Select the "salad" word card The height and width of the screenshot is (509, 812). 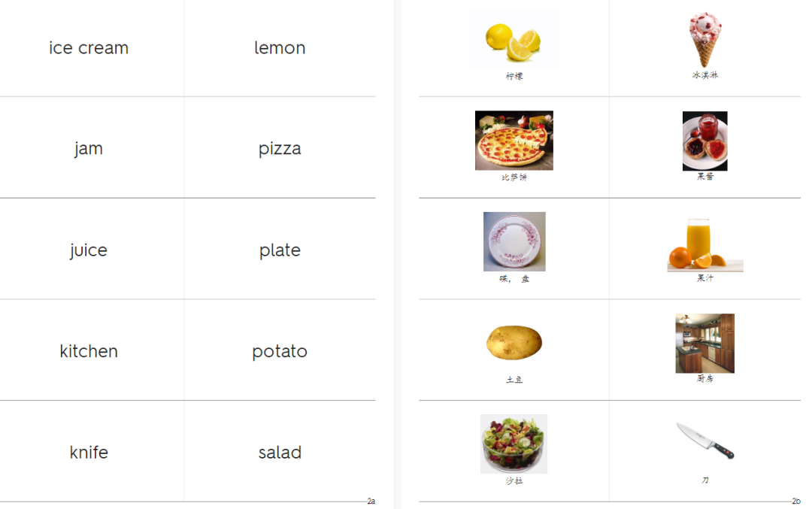(280, 452)
